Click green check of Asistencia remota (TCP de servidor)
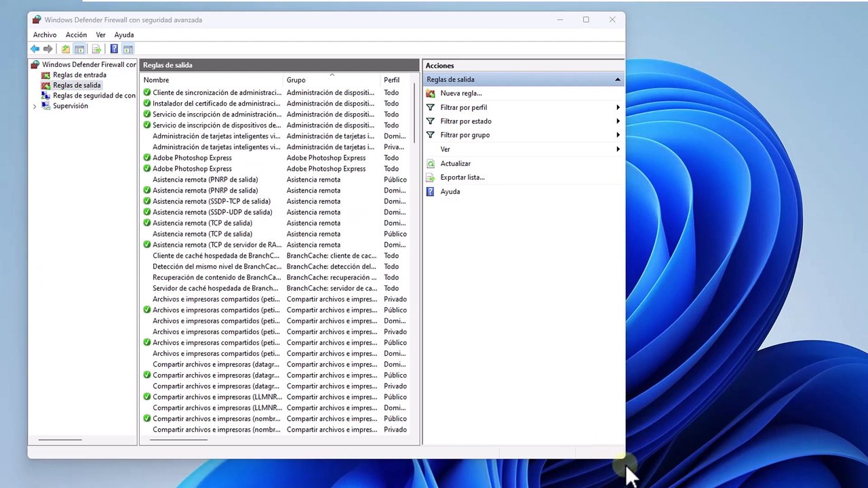Viewport: 868px width, 488px height. pos(147,245)
